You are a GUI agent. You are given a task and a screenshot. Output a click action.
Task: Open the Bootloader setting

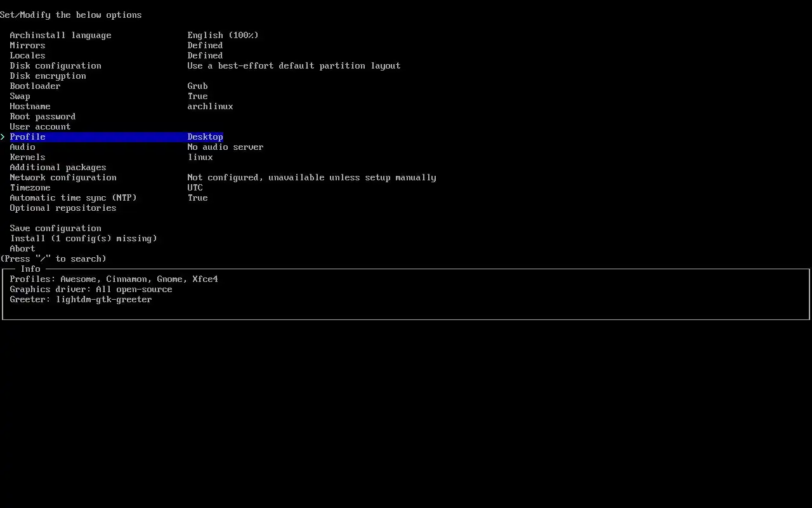click(35, 86)
